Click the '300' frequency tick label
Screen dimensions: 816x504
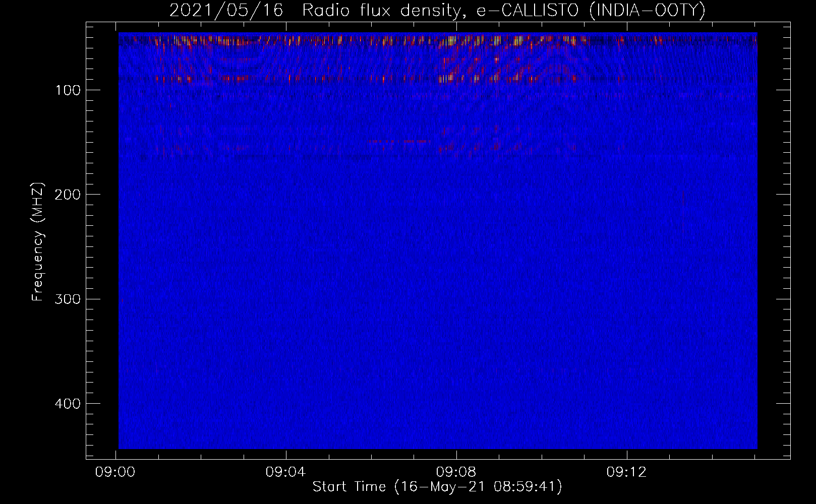pos(68,299)
